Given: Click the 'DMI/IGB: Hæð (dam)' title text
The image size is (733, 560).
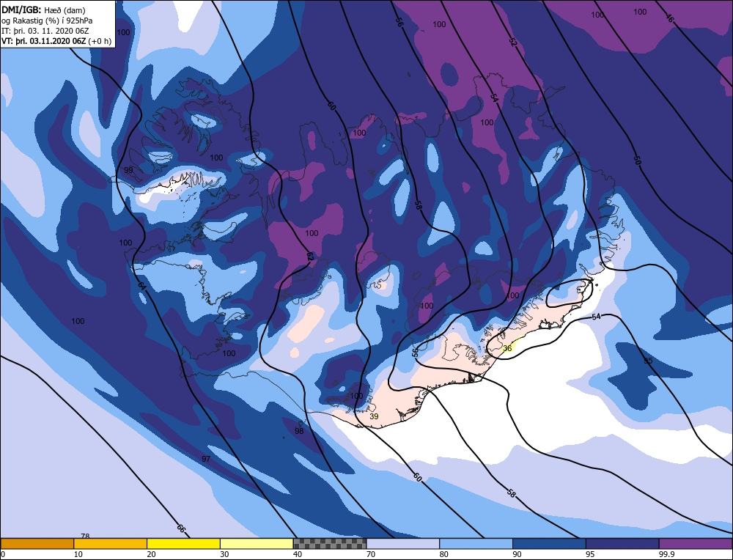Looking at the screenshot, I should (x=43, y=10).
